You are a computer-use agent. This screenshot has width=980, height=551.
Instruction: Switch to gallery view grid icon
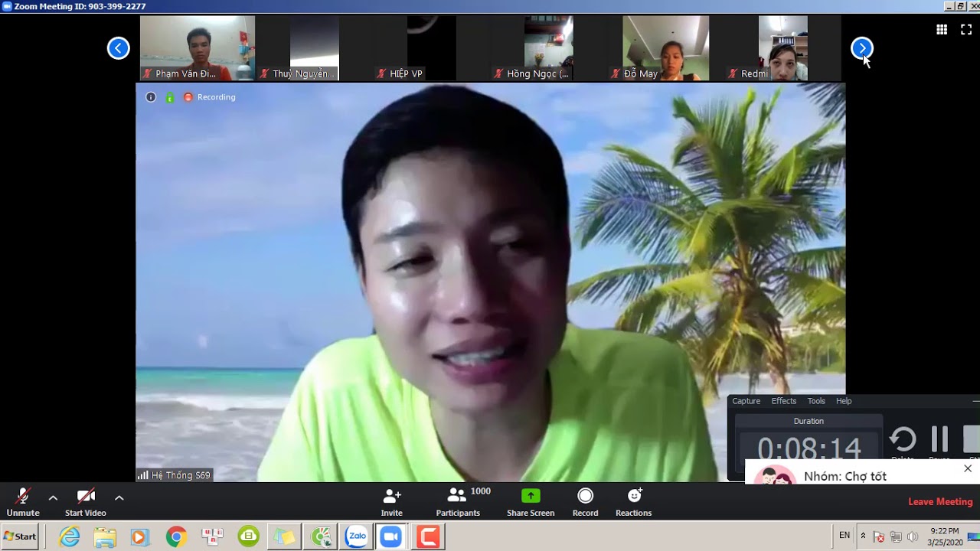pos(942,30)
